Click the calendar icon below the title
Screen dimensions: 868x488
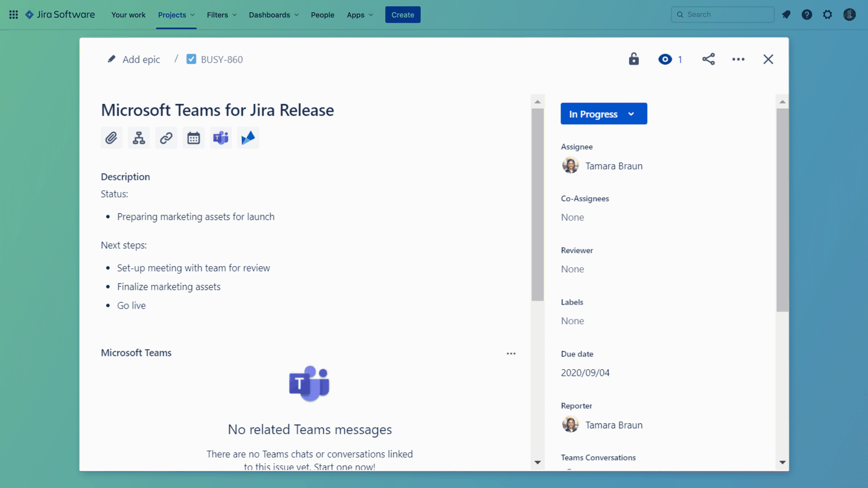point(193,138)
